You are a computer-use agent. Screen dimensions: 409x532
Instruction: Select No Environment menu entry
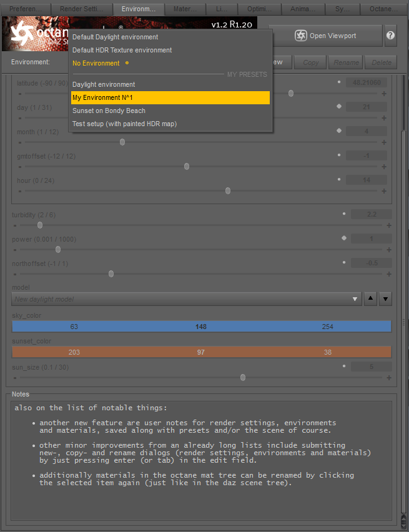170,63
